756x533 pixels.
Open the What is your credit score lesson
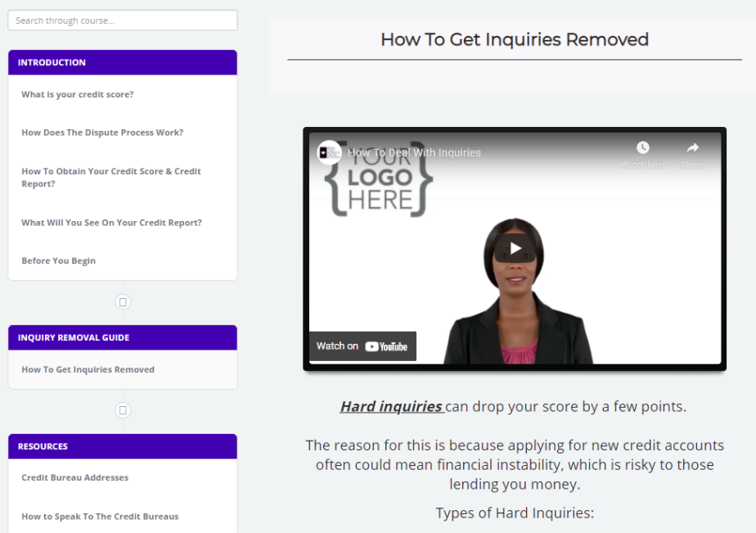pos(78,94)
